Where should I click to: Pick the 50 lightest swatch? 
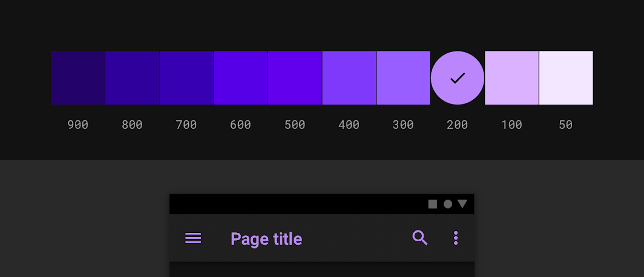566,78
